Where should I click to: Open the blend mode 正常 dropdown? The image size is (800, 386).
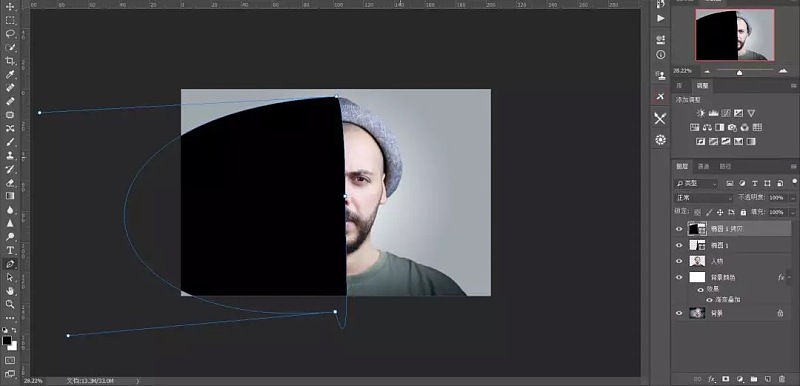[x=704, y=197]
